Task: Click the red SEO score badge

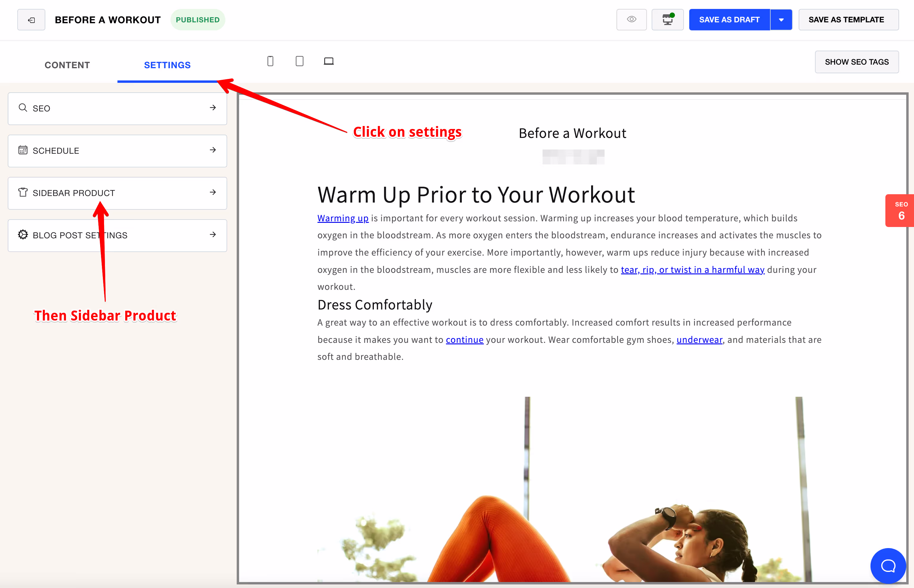Action: [900, 210]
